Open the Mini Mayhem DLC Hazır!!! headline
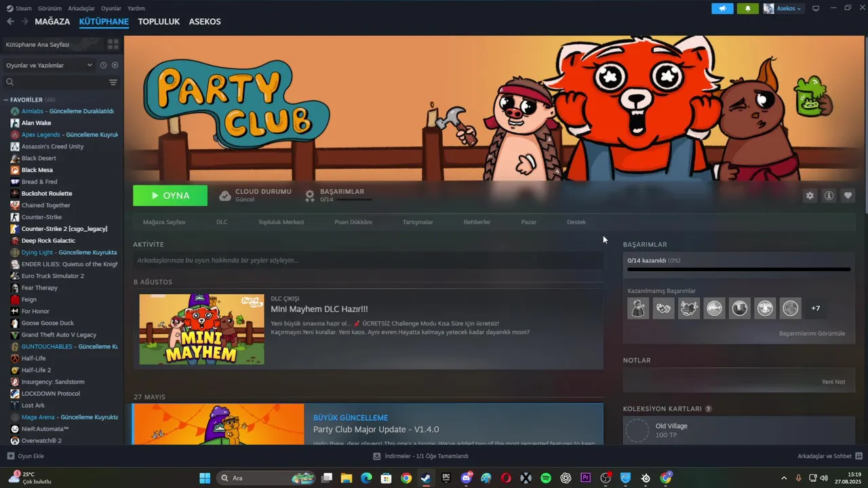Viewport: 868px width, 488px height. pyautogui.click(x=319, y=309)
